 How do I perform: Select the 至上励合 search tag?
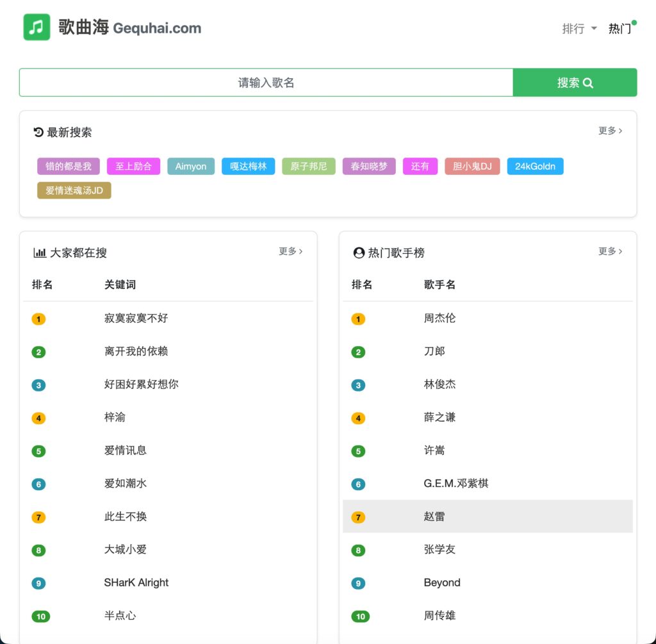click(x=133, y=166)
